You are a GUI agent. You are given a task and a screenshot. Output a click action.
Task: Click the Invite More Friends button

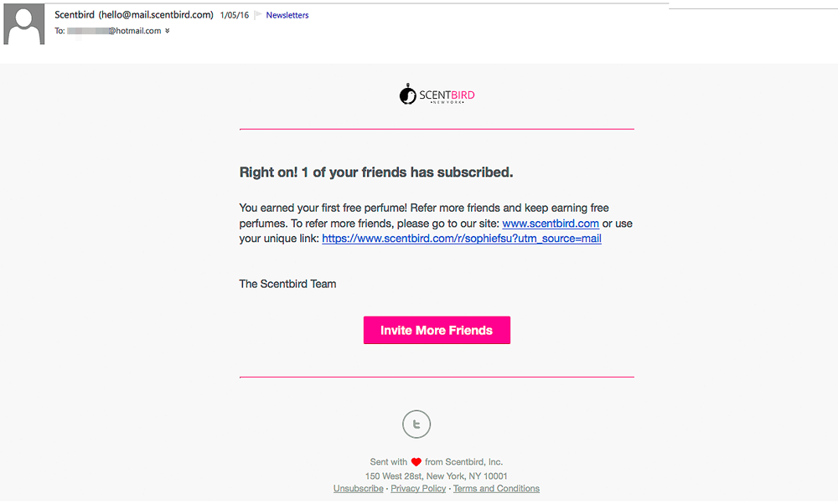click(x=437, y=330)
